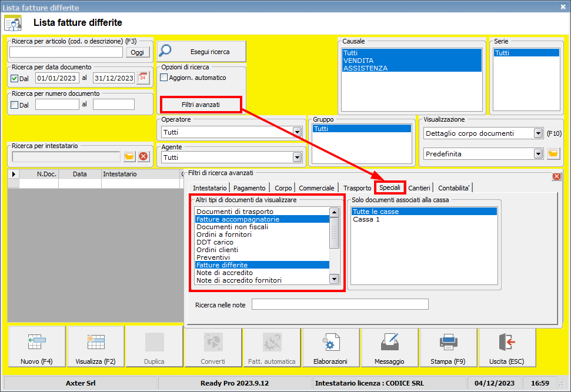The width and height of the screenshot is (571, 392).
Task: Open the calendar date picker icon
Action: [143, 78]
